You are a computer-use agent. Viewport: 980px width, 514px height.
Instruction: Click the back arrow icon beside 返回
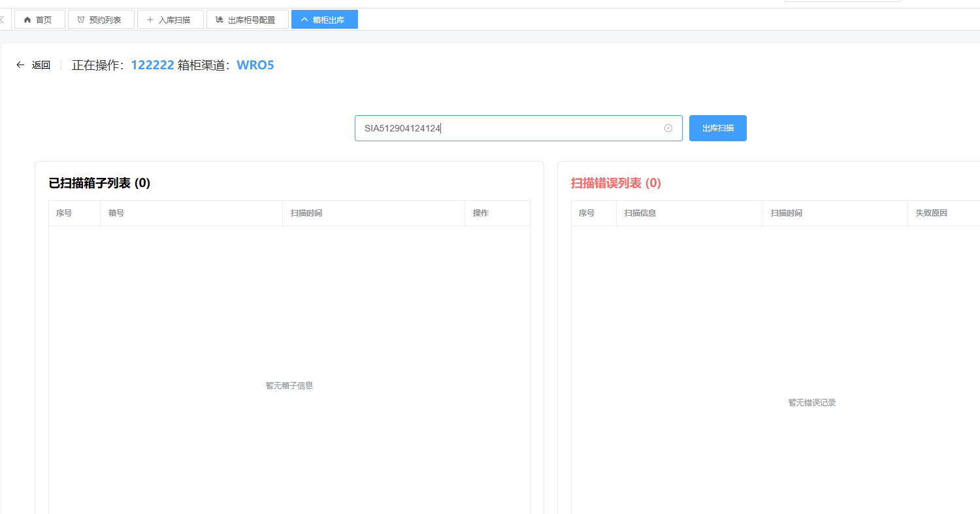click(20, 65)
